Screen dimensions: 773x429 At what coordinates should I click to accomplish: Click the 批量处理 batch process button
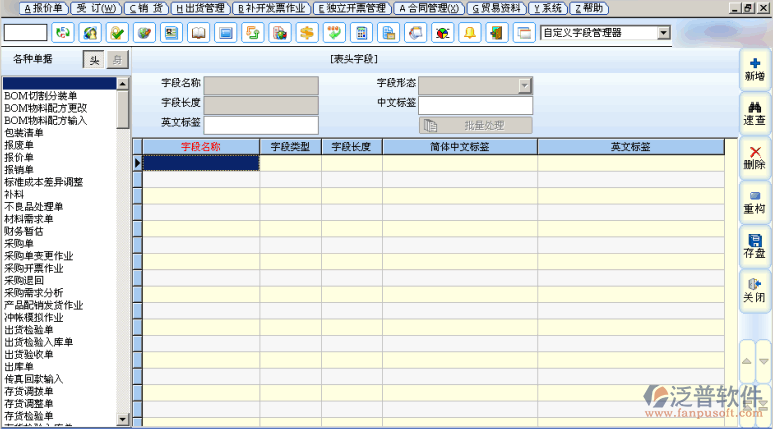point(475,125)
